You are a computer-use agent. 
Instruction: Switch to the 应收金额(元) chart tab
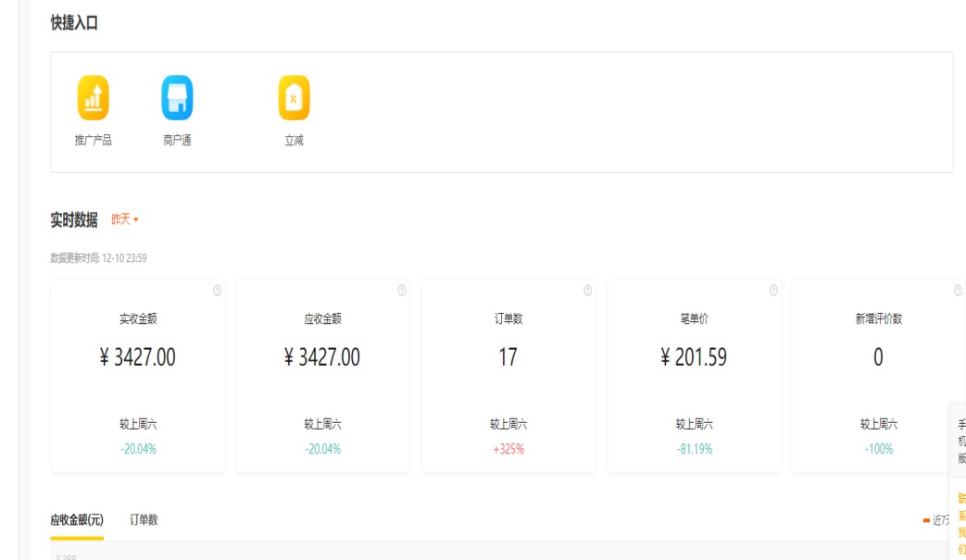click(77, 520)
